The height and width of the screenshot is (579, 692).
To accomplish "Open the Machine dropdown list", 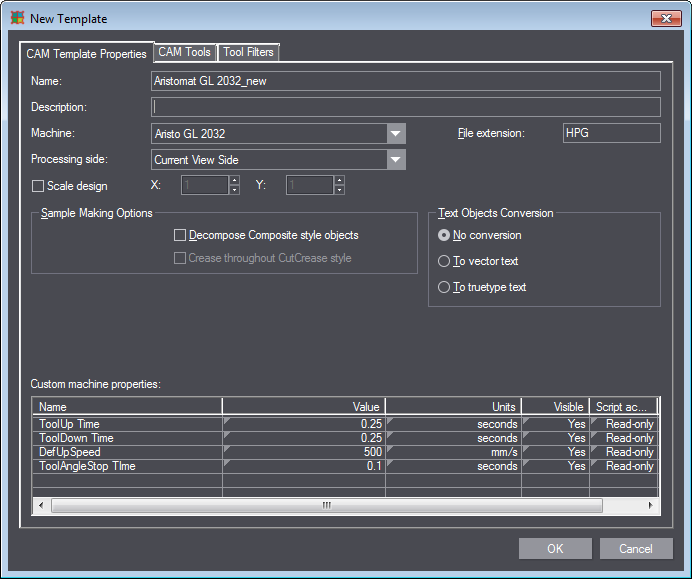I will 396,134.
